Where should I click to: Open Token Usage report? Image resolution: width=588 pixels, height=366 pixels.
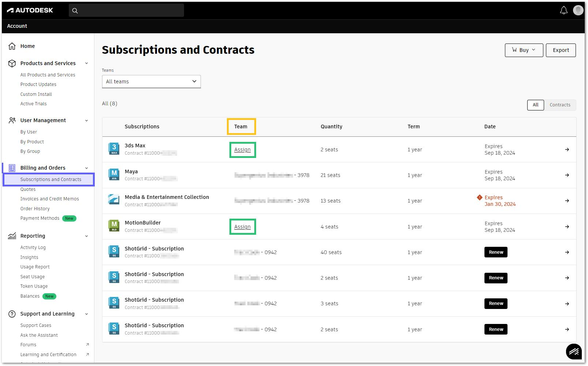point(34,286)
